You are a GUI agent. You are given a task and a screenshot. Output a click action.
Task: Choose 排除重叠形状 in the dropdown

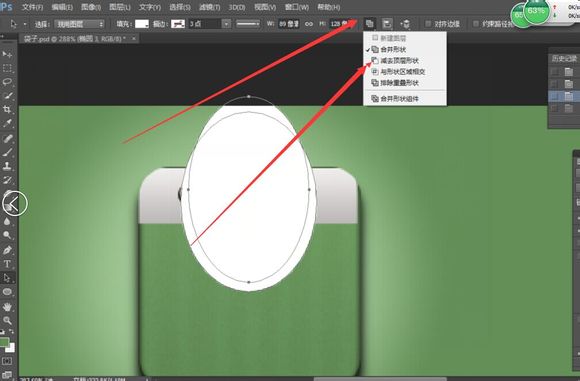[405, 83]
